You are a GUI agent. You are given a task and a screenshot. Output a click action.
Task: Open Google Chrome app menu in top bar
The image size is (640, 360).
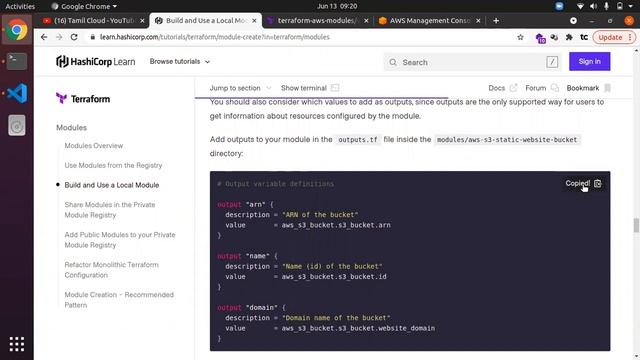[x=84, y=6]
